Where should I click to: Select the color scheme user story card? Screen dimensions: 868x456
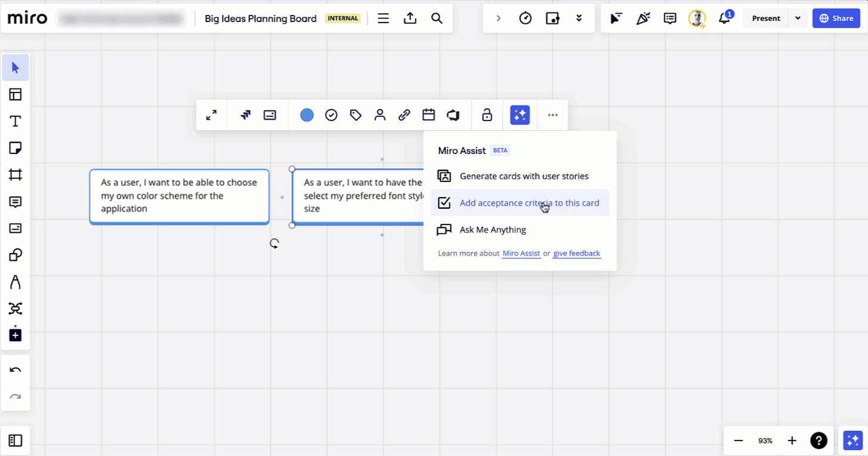(180, 196)
